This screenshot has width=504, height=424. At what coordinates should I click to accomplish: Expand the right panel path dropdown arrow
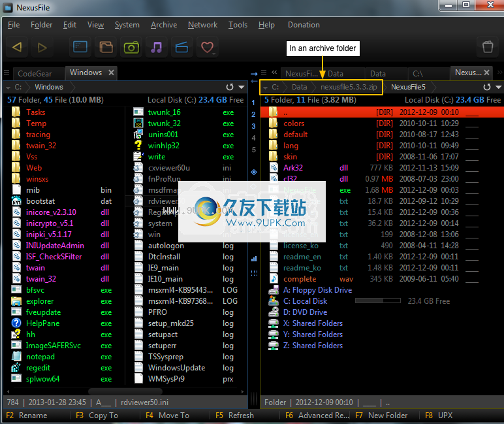point(499,87)
